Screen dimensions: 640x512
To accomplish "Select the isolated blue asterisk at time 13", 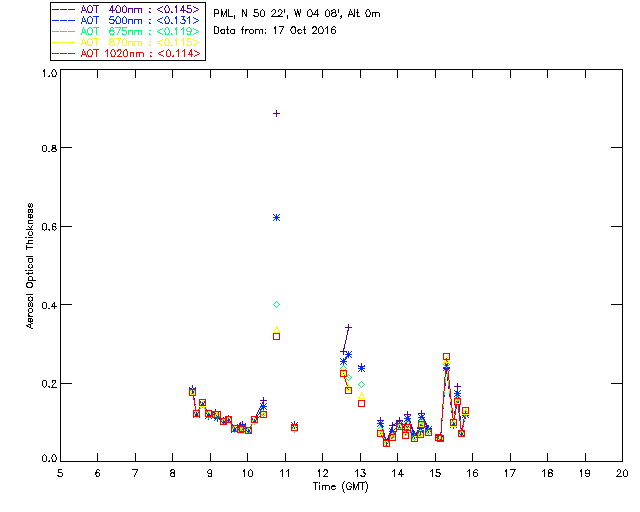I will [x=361, y=368].
